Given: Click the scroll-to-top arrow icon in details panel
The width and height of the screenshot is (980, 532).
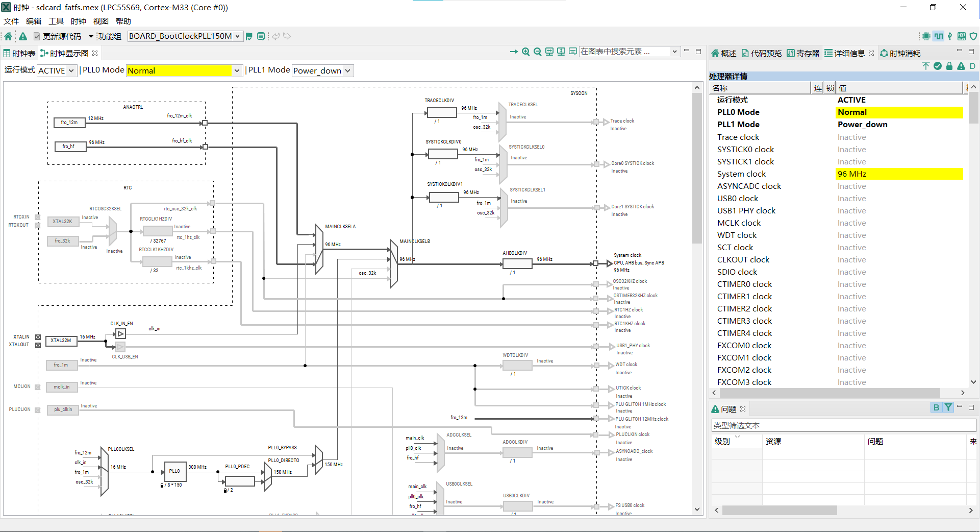Looking at the screenshot, I should pos(926,66).
